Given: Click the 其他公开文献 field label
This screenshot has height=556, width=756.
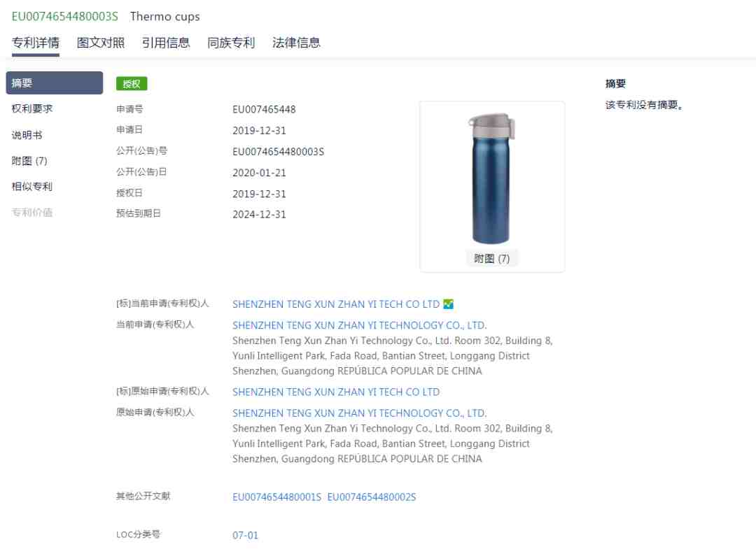Looking at the screenshot, I should [x=143, y=496].
